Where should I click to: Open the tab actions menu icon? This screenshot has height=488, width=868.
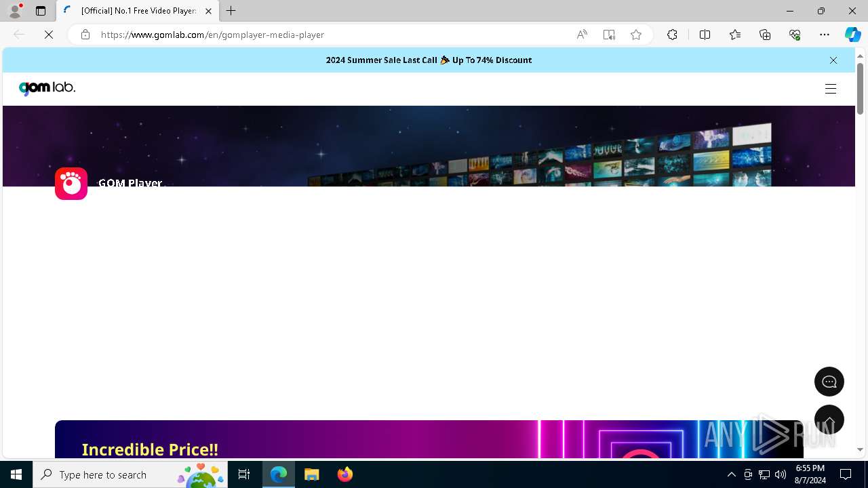41,11
